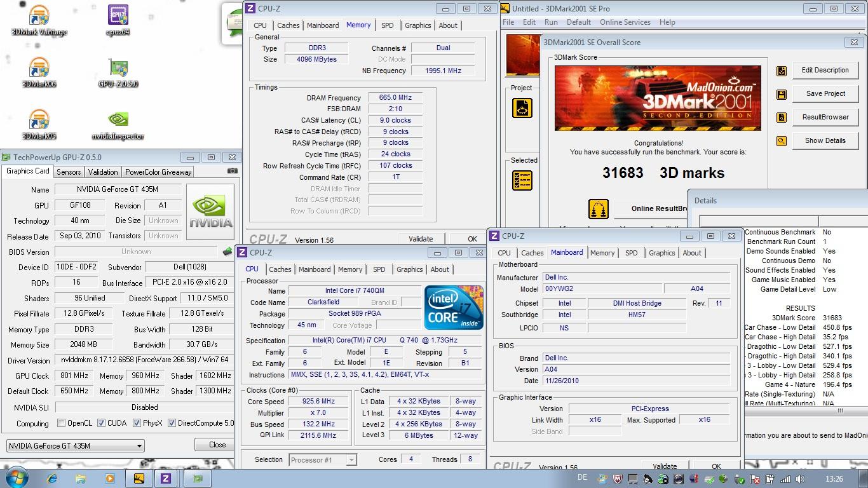868x488 pixels.
Task: Click the NVIDIA logo in GPU-Z
Action: tap(212, 213)
